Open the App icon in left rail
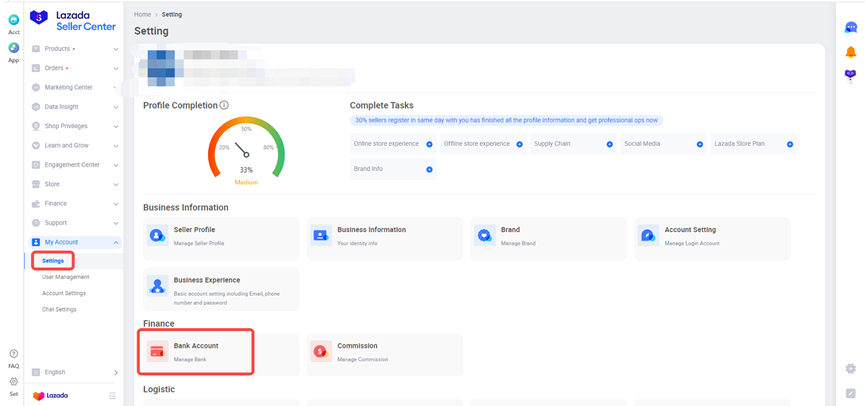 coord(14,48)
